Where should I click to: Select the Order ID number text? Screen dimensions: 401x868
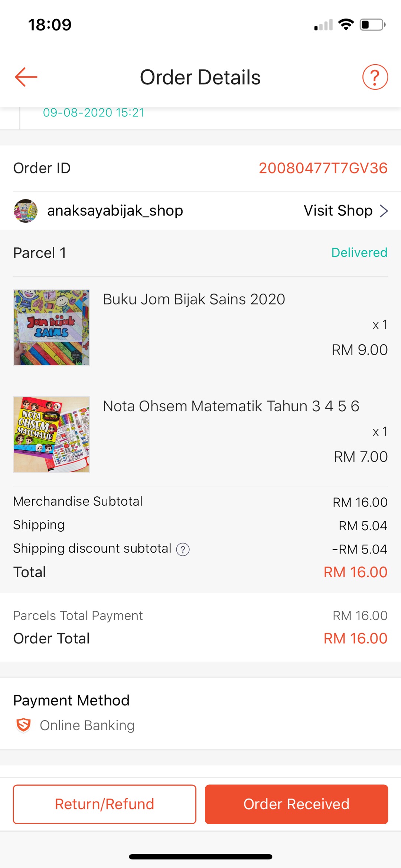[323, 168]
